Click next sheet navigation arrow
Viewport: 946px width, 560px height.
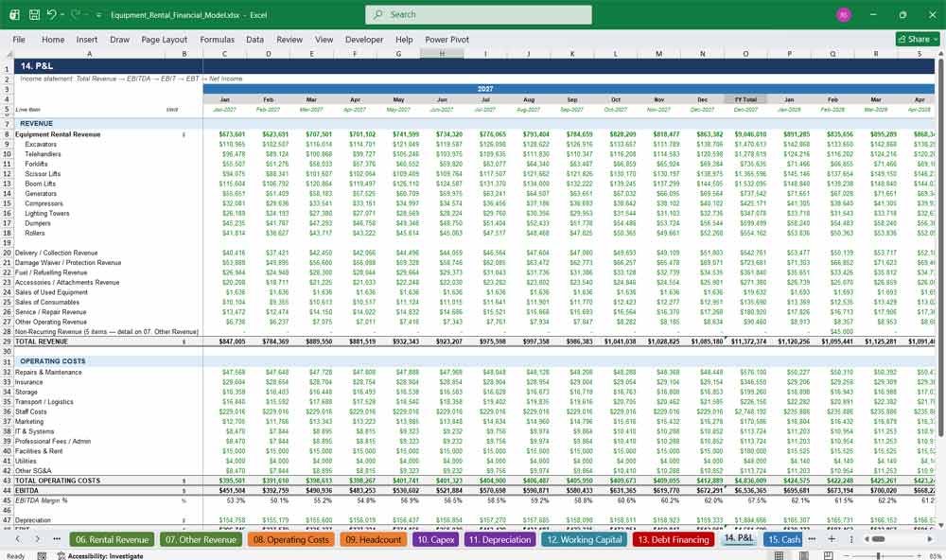coord(38,539)
